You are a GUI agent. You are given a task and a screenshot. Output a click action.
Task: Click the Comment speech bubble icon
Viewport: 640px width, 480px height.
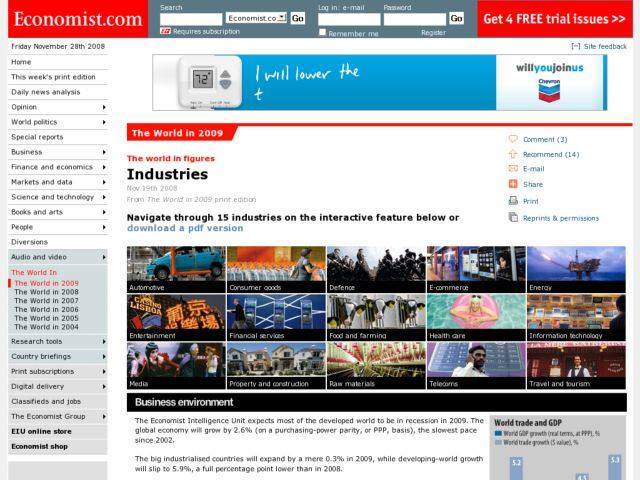[x=513, y=139]
